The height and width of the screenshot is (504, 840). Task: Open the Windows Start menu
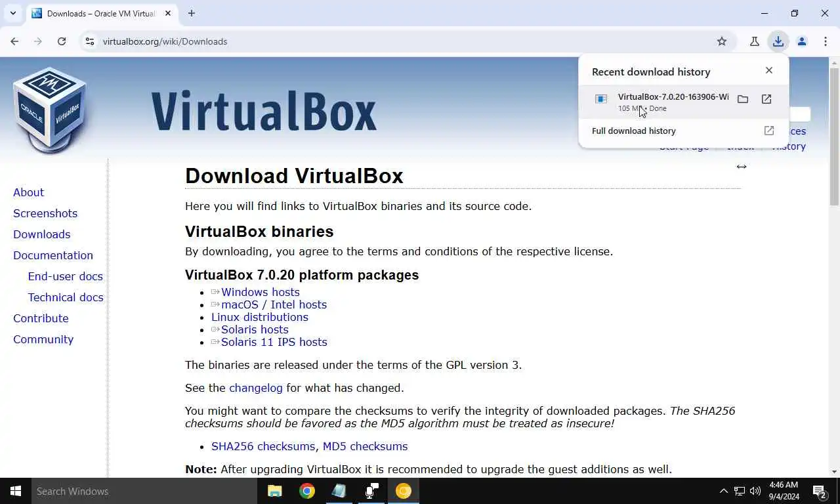(x=16, y=491)
